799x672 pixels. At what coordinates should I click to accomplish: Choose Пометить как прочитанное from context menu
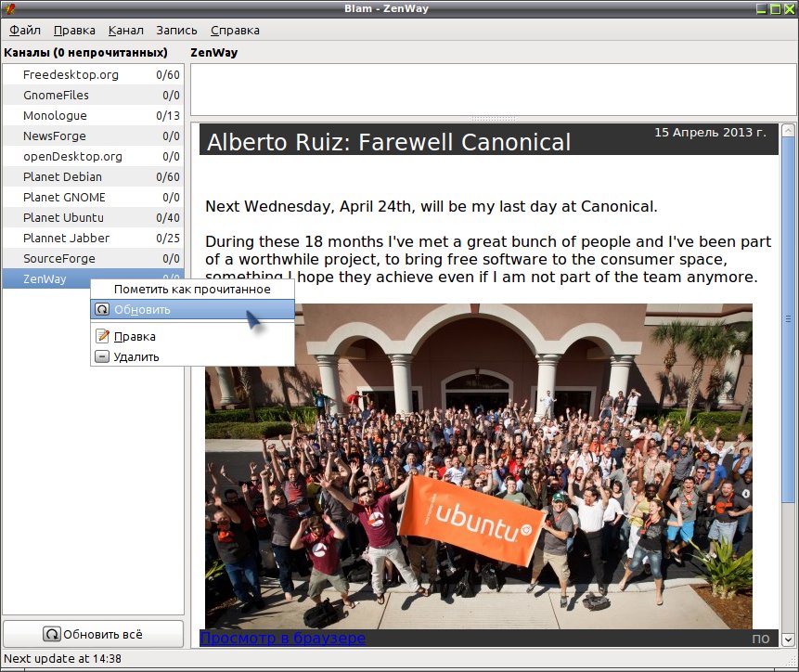pyautogui.click(x=193, y=290)
